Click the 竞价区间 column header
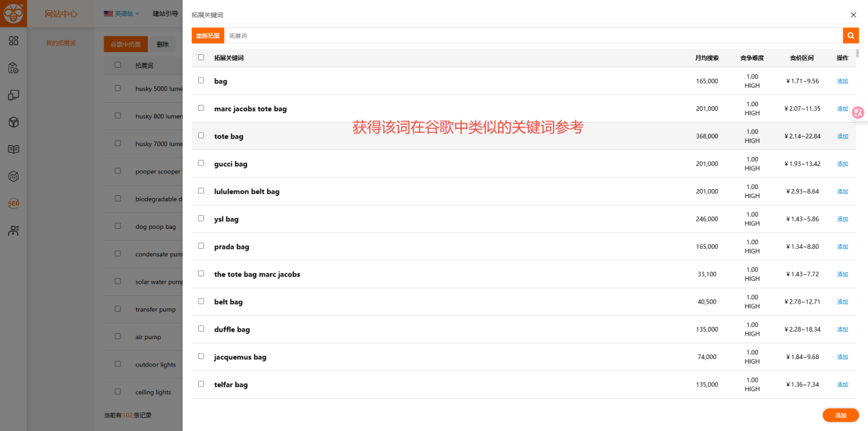Screen dimensions: 868x431 (x=802, y=58)
